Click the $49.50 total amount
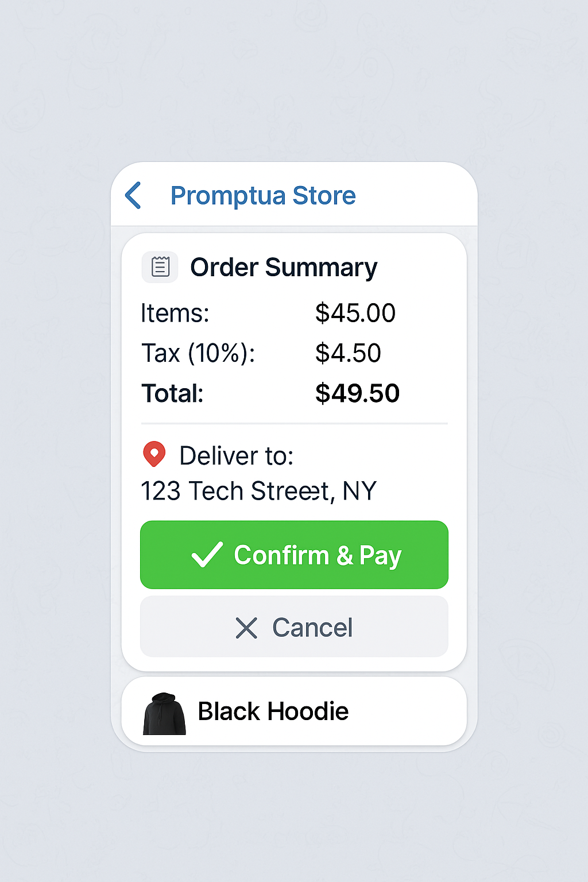Image resolution: width=588 pixels, height=882 pixels. point(357,393)
